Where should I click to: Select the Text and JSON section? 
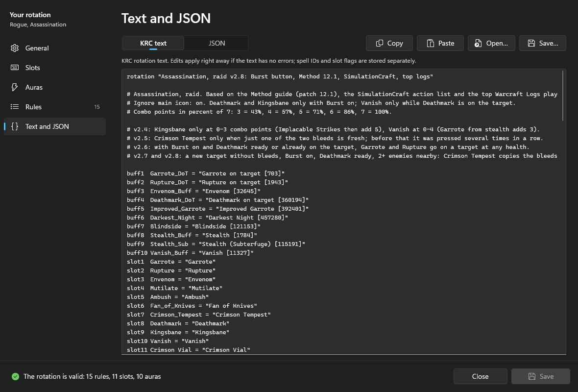[x=54, y=126]
